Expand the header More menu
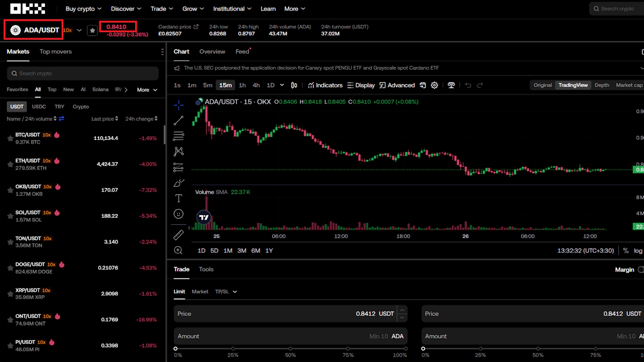This screenshot has height=362, width=644. 295,9
